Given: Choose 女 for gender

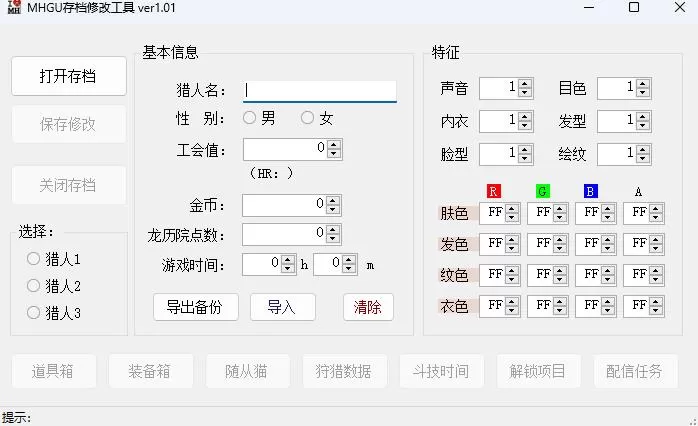Looking at the screenshot, I should click(x=317, y=118).
